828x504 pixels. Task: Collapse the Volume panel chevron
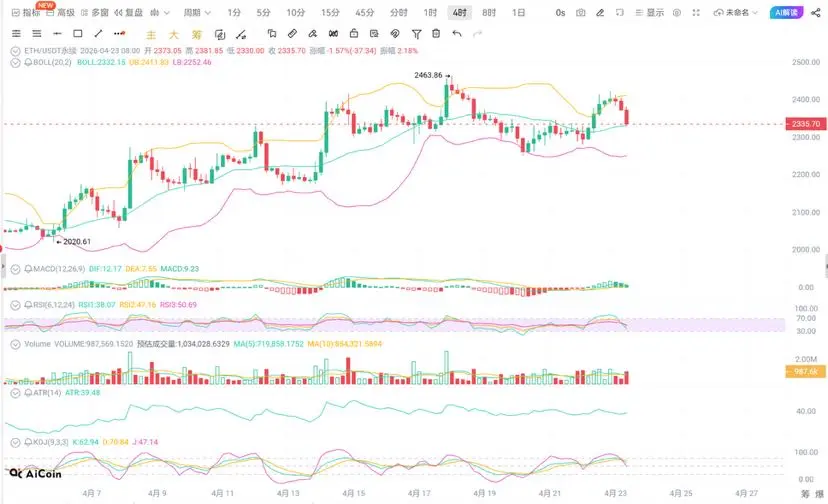[15, 344]
